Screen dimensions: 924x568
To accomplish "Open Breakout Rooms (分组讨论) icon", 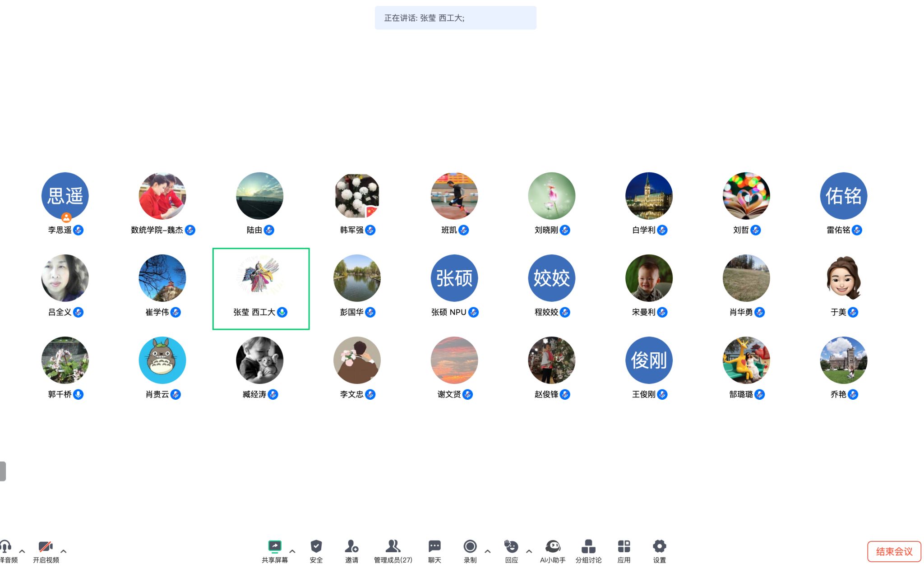I will pyautogui.click(x=588, y=547).
